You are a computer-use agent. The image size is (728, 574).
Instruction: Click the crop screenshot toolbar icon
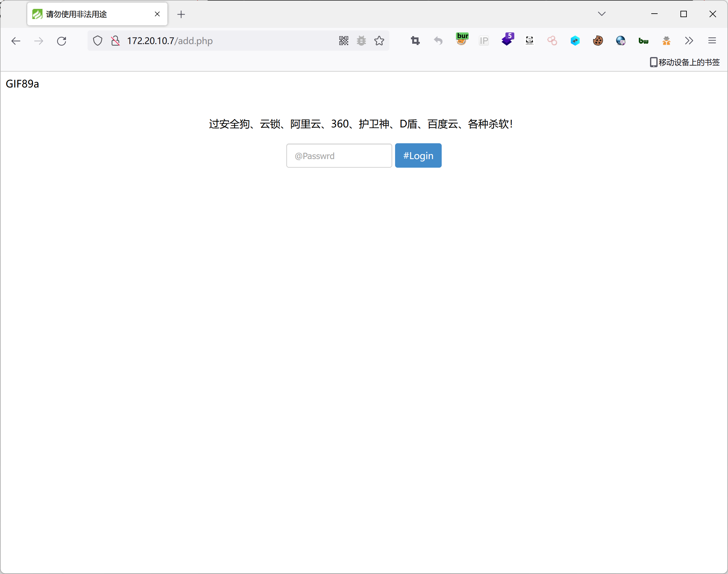pyautogui.click(x=415, y=41)
